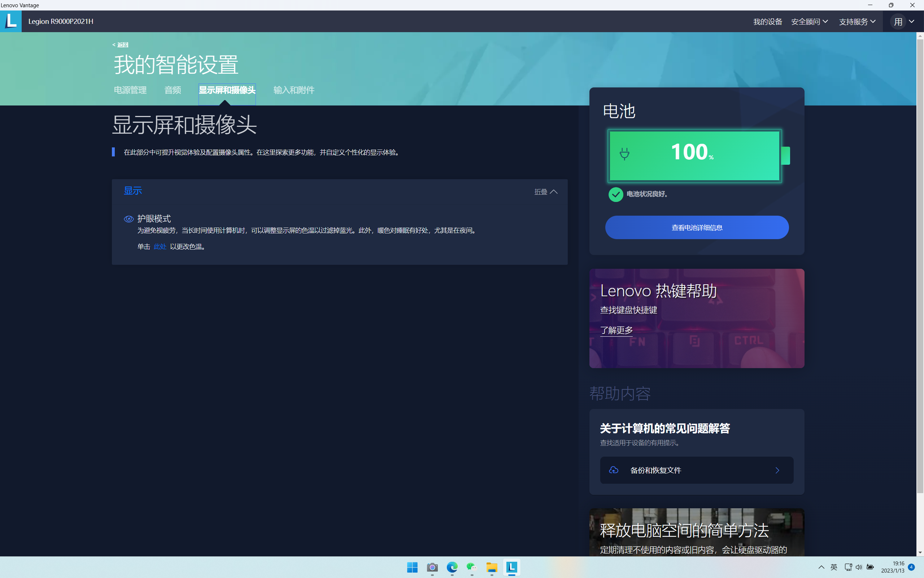Click the network tray icon
Viewport: 924px width, 578px height.
(x=848, y=567)
